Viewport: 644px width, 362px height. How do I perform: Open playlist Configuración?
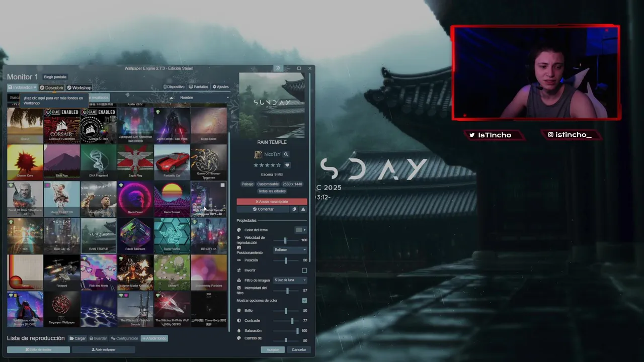(x=124, y=338)
